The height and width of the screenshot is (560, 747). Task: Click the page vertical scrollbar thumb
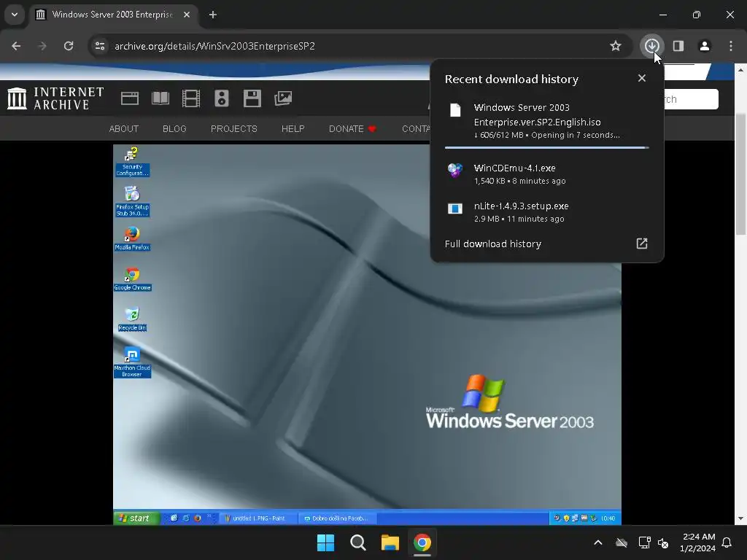[x=740, y=174]
